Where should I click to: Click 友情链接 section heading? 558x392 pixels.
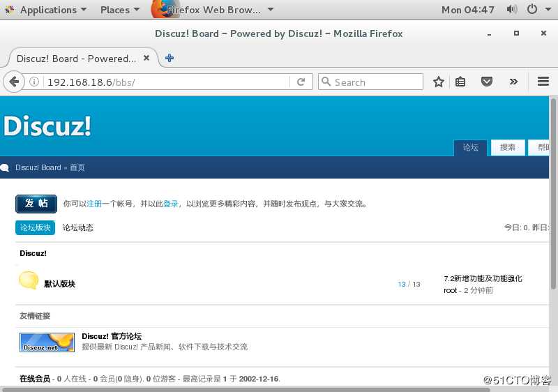tap(35, 316)
